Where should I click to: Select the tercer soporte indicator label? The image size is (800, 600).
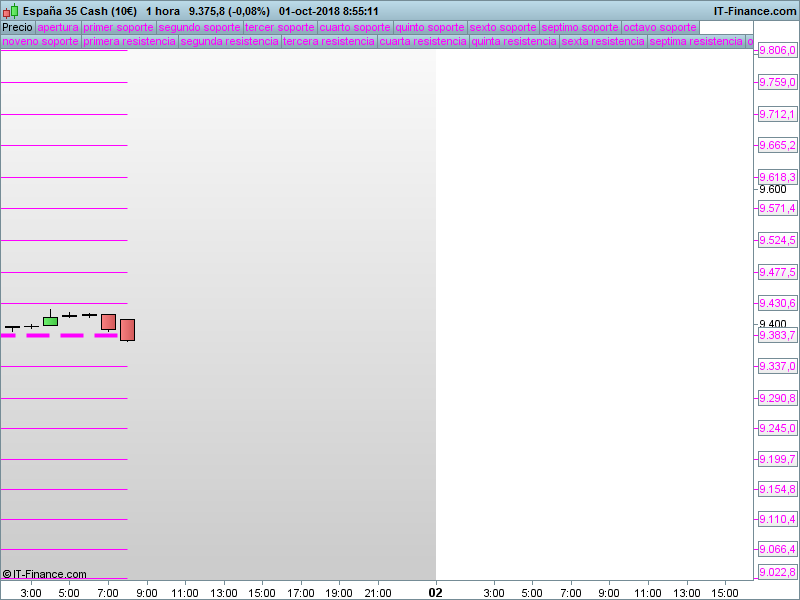(x=280, y=27)
